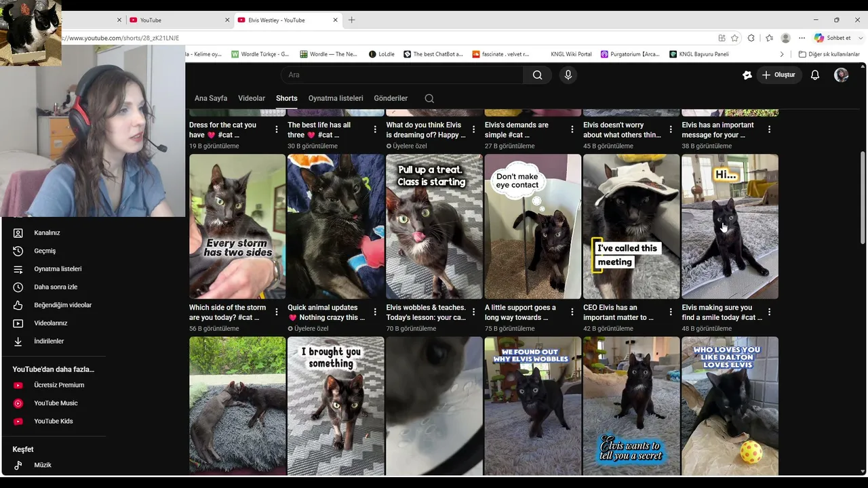
Task: Open options for 'Elvis's demands are simple'
Action: click(x=572, y=129)
